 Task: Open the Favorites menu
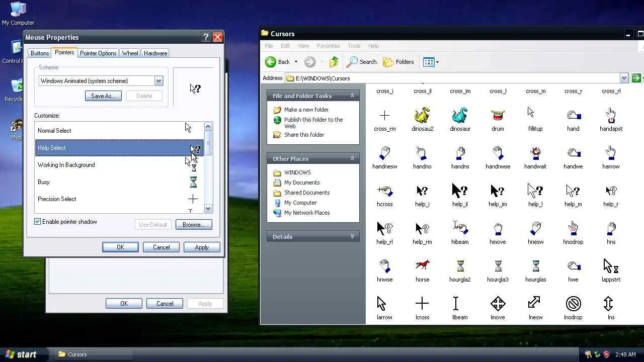[328, 46]
